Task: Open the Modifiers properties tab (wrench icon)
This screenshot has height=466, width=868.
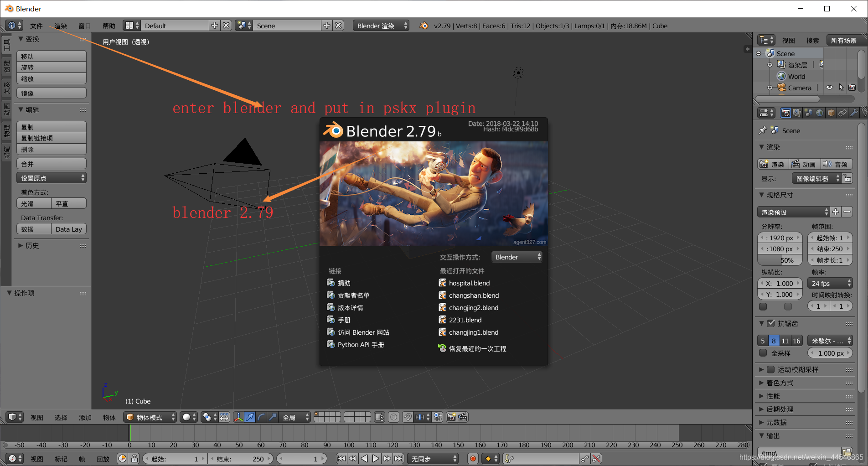Action: coord(854,113)
